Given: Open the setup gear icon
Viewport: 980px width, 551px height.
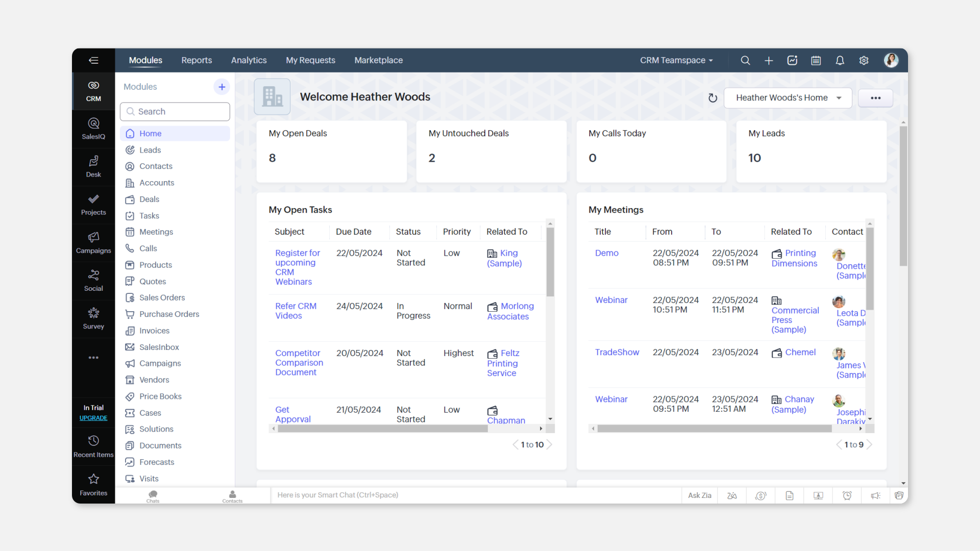Looking at the screenshot, I should pos(864,60).
